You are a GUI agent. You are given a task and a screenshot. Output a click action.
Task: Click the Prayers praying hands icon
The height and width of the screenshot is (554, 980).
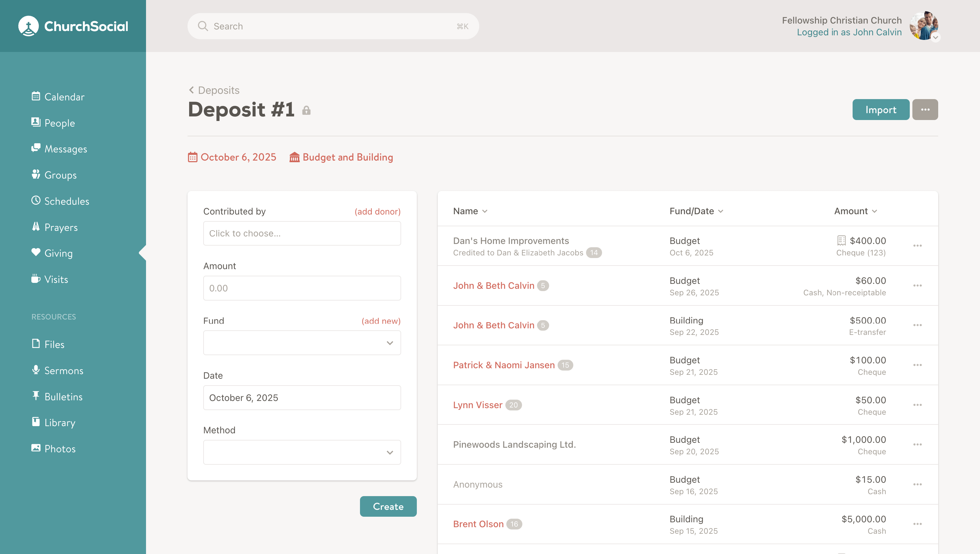36,227
